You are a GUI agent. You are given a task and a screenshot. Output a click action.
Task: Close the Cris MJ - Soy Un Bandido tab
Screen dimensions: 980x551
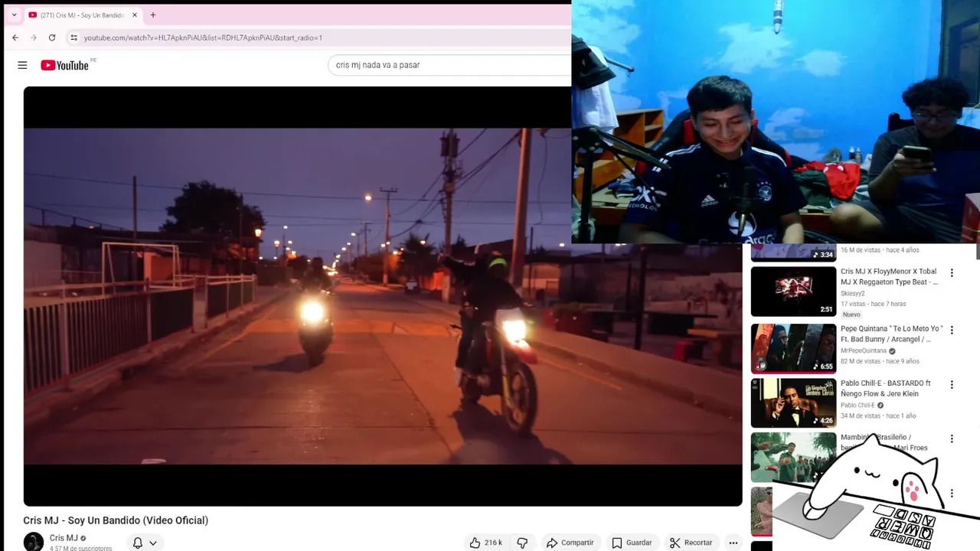pos(135,15)
